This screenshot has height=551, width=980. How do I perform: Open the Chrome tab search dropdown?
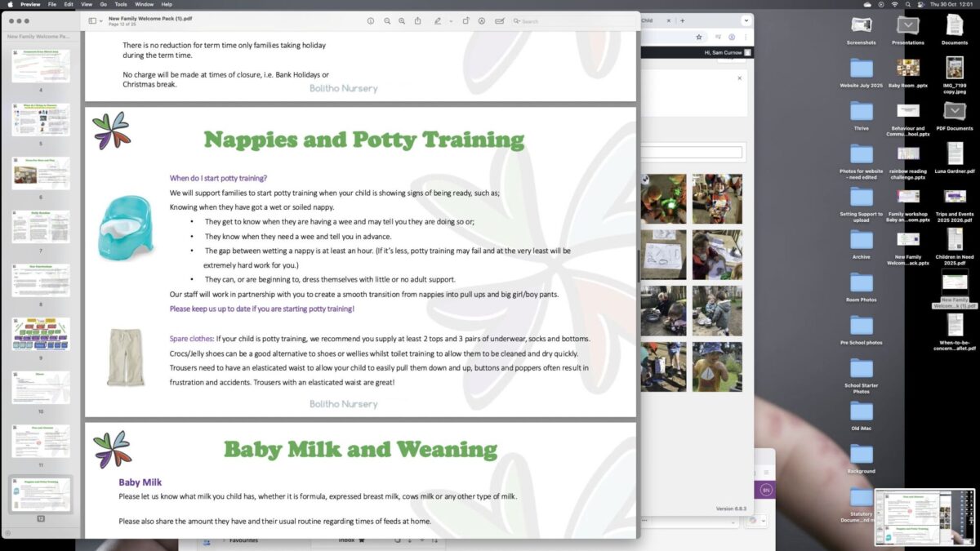746,20
